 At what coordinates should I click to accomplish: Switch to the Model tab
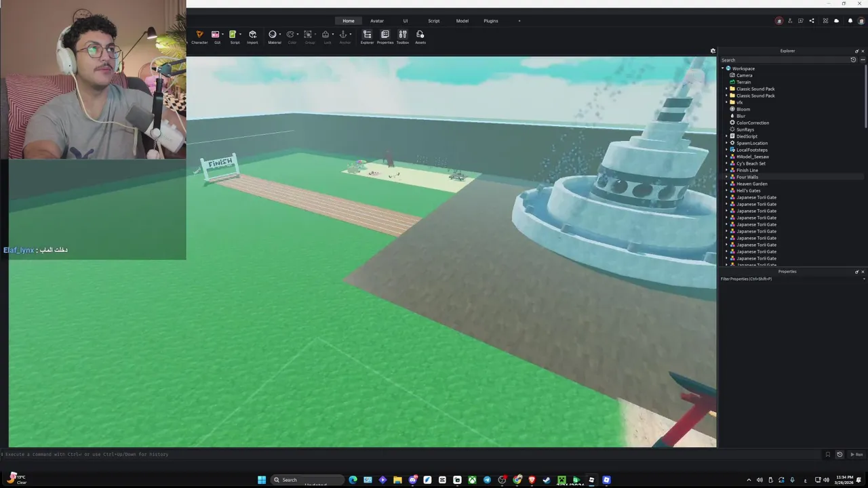[x=462, y=21]
